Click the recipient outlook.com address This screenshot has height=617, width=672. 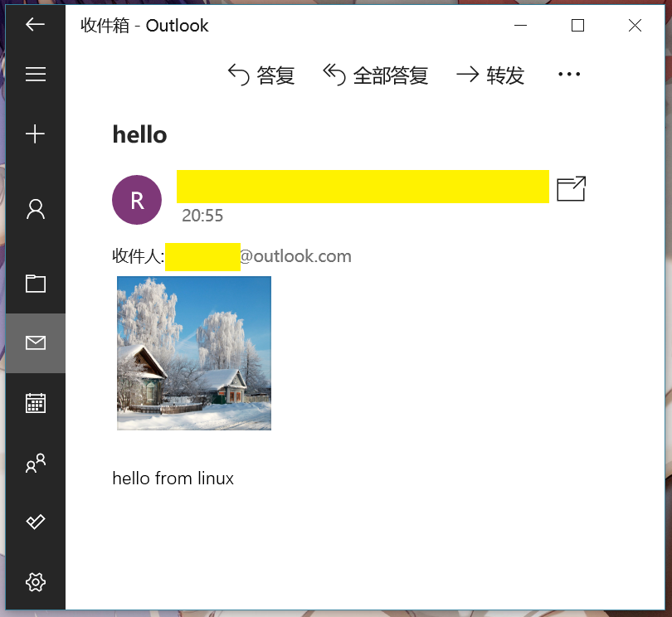pyautogui.click(x=295, y=256)
